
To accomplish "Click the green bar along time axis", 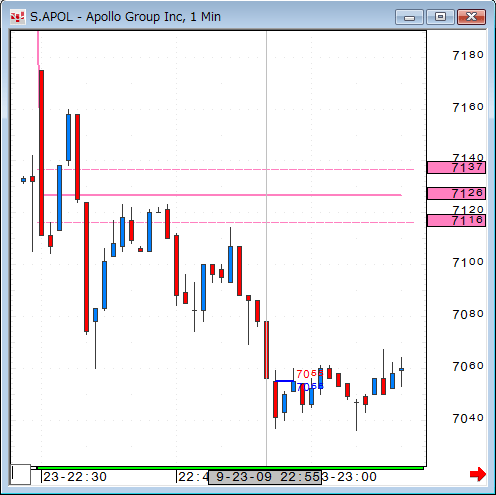I will pos(230,468).
